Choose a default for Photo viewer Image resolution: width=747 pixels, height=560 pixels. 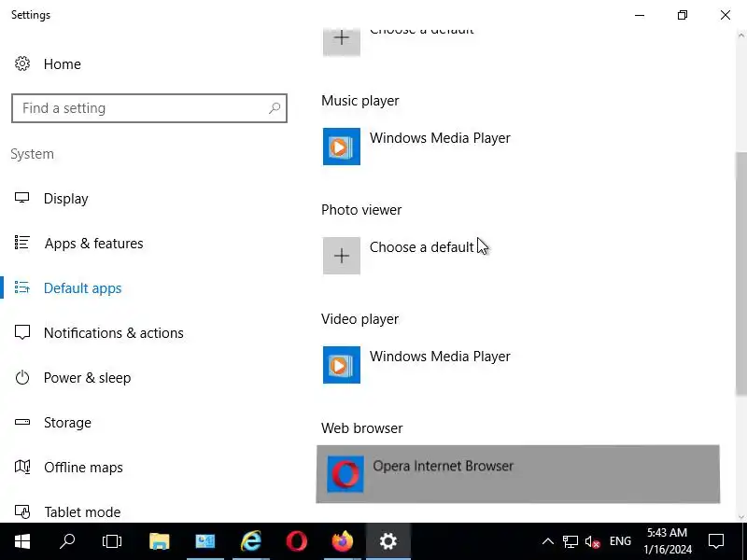pyautogui.click(x=422, y=247)
